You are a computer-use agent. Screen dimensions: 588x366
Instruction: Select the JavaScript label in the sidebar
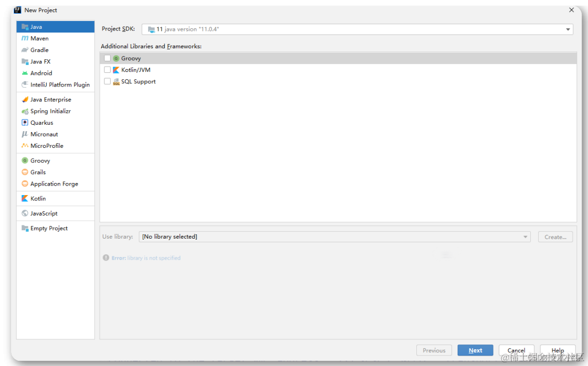tap(44, 213)
